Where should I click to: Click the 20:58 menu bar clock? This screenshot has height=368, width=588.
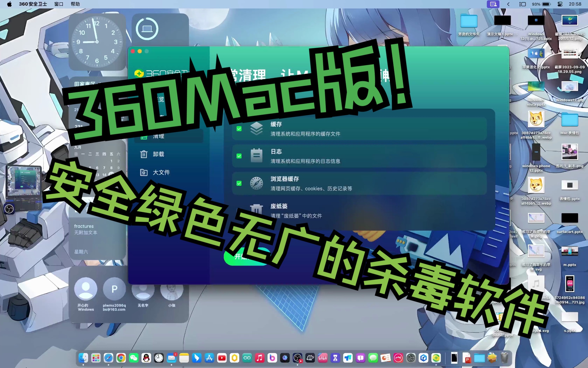tap(575, 4)
